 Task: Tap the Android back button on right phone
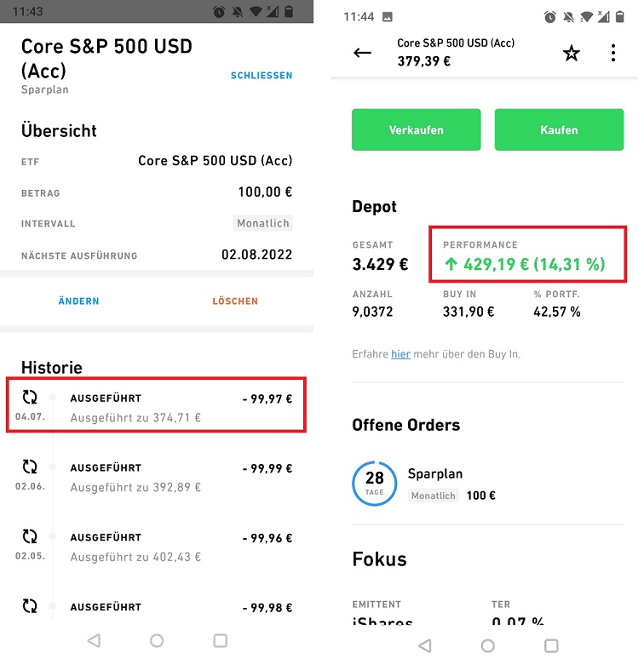[x=425, y=645]
